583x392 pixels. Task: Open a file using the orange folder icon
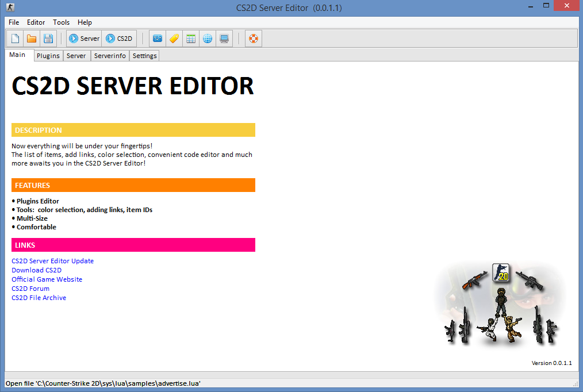tap(32, 39)
